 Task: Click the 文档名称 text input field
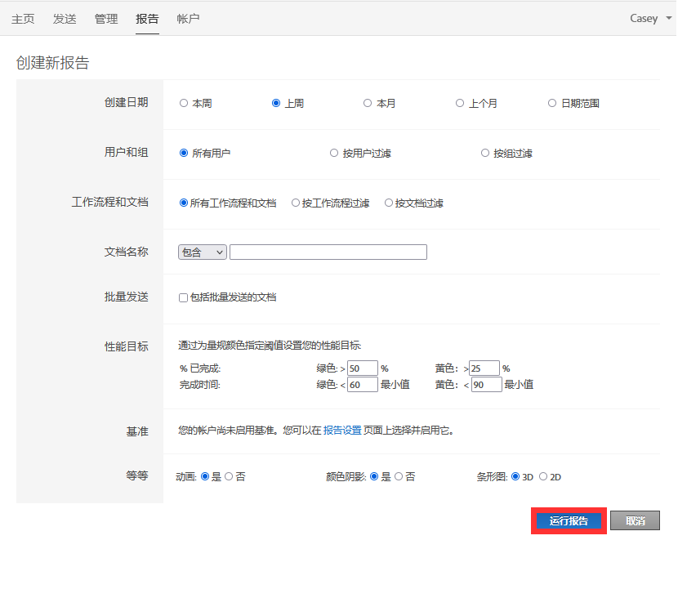click(327, 252)
